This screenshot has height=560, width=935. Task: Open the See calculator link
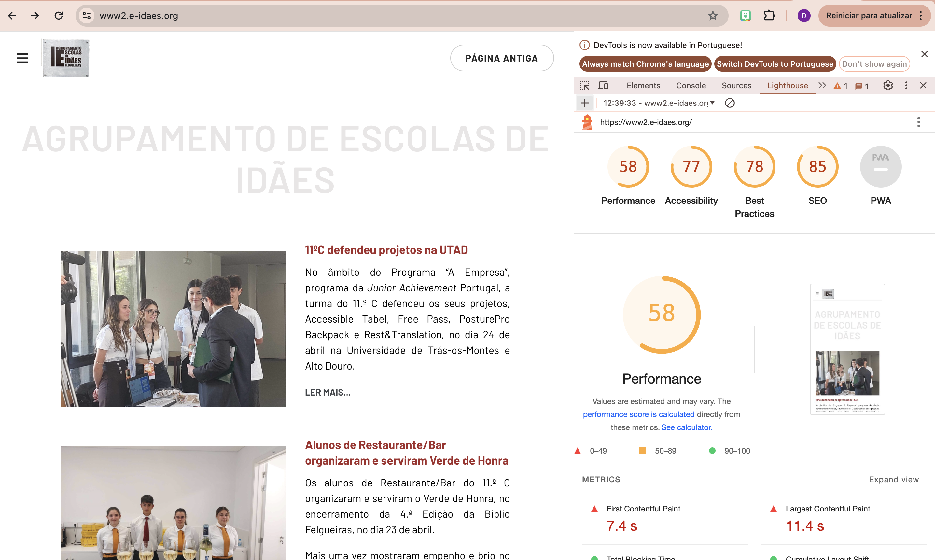tap(686, 427)
